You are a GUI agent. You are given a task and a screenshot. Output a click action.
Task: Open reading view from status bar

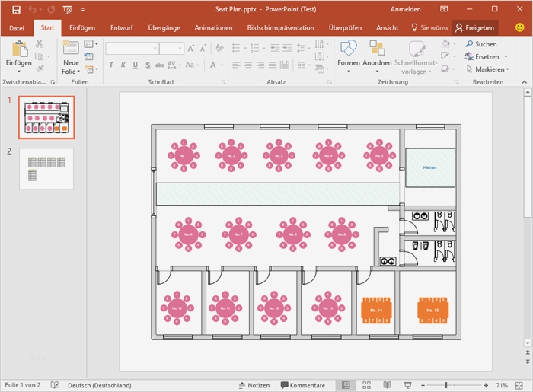coord(385,385)
